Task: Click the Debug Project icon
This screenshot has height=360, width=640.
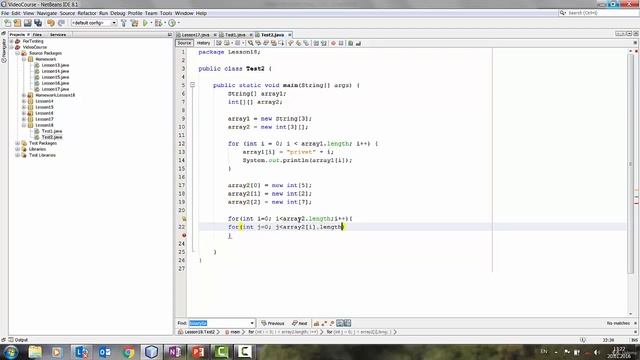Action: [158, 23]
